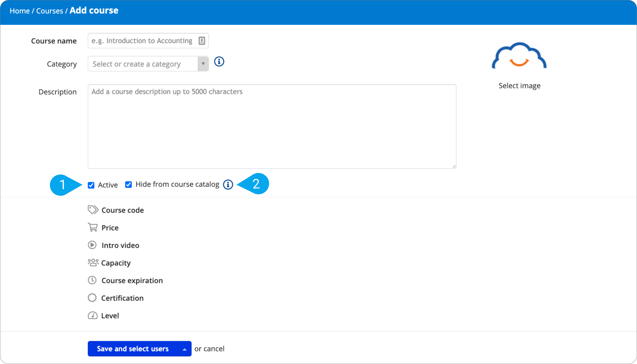Click the Save and select users button
The height and width of the screenshot is (364, 637).
[133, 349]
